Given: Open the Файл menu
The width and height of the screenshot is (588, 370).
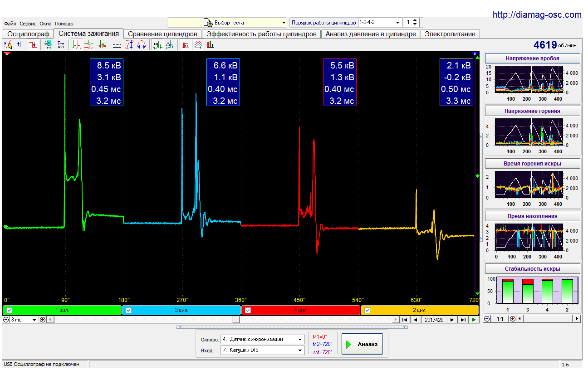Looking at the screenshot, I should tap(10, 24).
